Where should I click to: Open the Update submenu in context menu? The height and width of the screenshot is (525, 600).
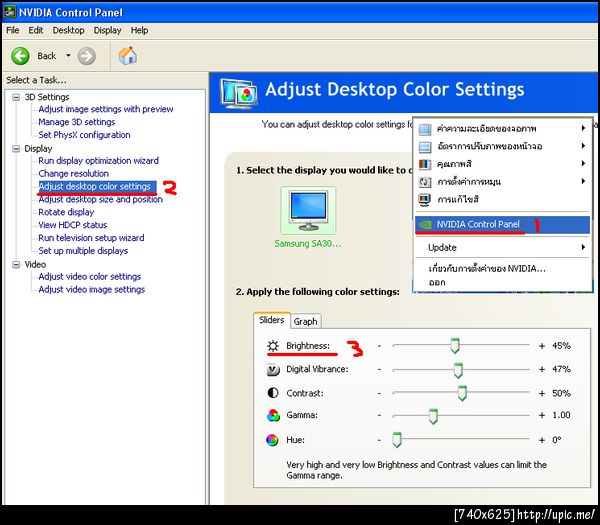click(x=502, y=248)
